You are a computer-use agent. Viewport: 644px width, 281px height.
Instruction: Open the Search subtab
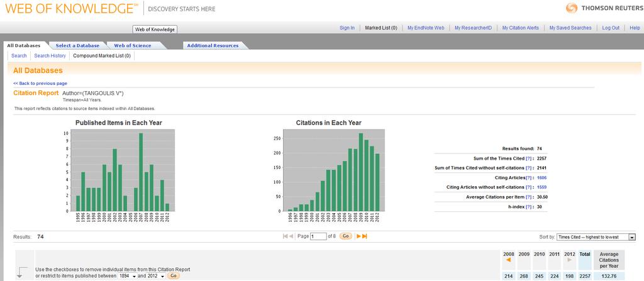point(19,55)
